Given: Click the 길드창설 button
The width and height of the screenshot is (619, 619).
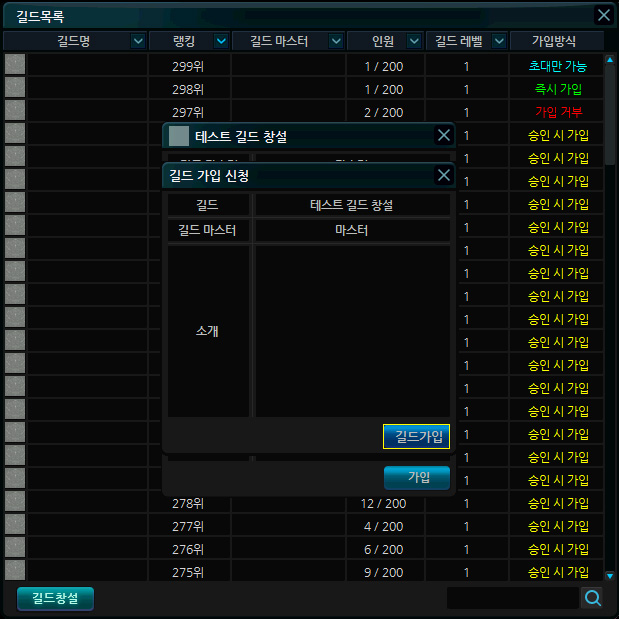Looking at the screenshot, I should [55, 598].
